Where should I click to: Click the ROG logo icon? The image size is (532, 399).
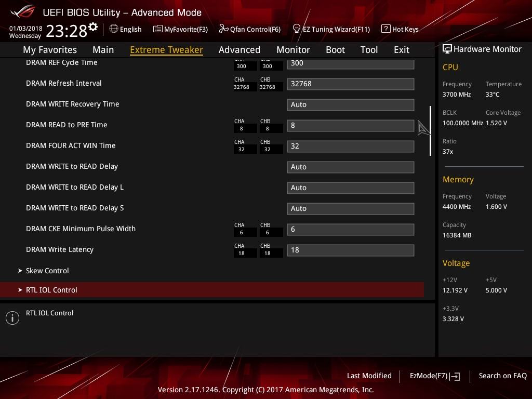click(x=23, y=11)
